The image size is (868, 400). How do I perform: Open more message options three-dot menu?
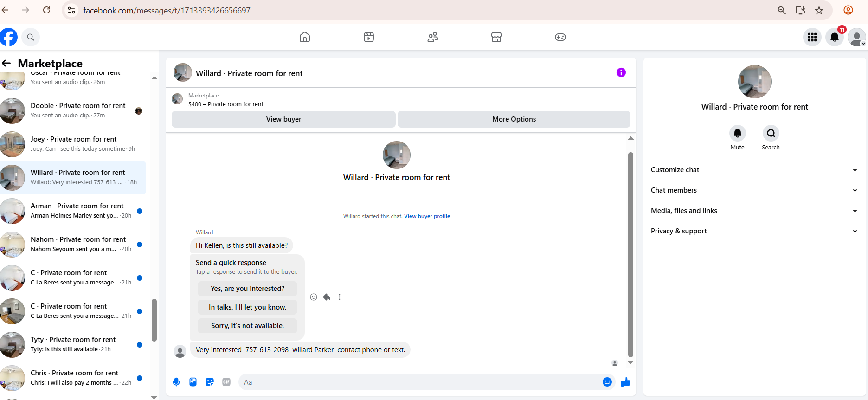pos(340,297)
